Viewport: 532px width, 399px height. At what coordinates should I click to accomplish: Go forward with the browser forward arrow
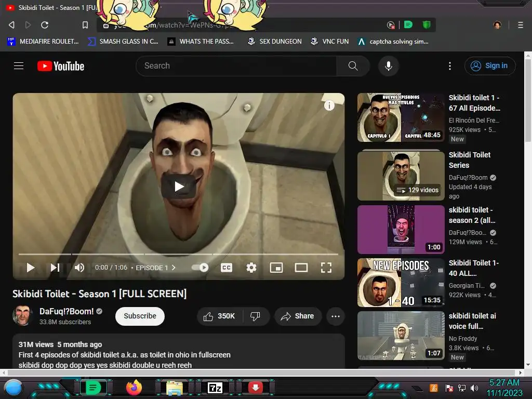[28, 25]
